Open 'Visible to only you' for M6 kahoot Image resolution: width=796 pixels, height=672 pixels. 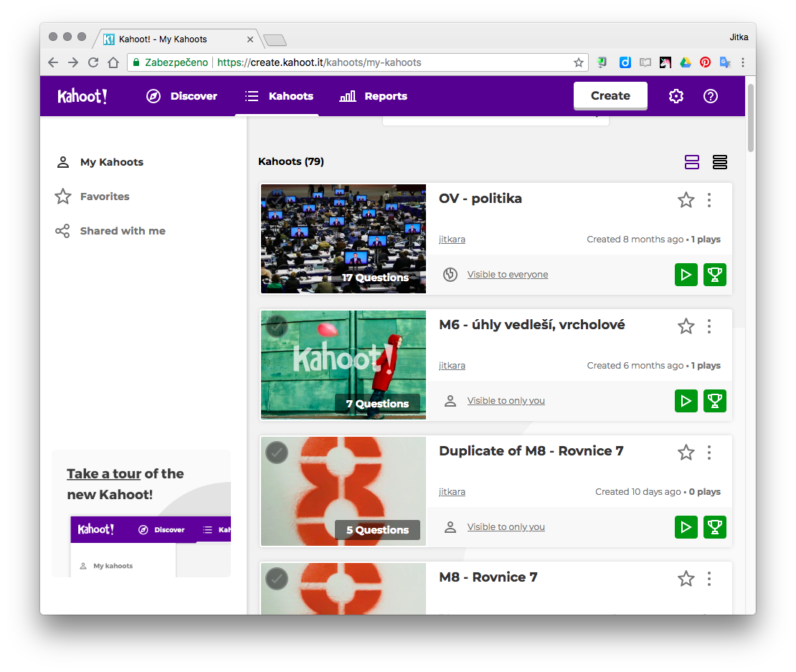506,401
